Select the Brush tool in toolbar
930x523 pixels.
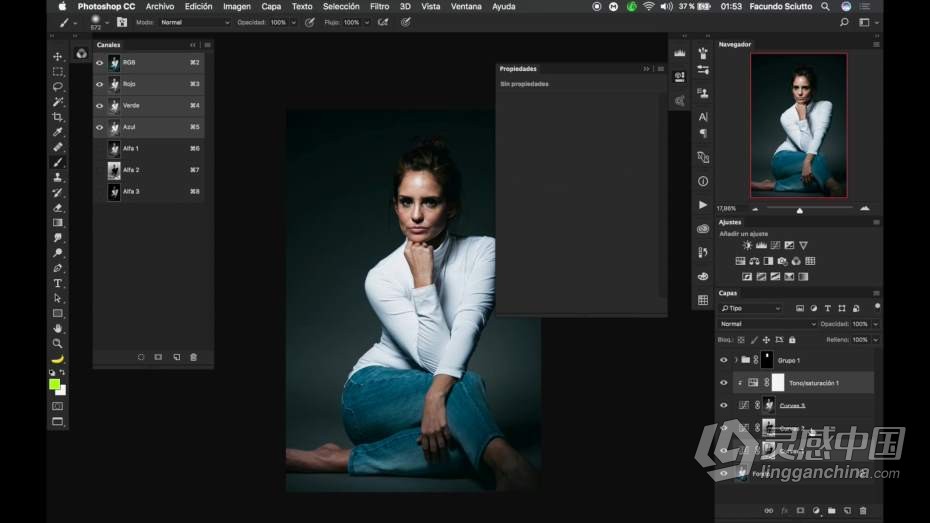click(58, 162)
